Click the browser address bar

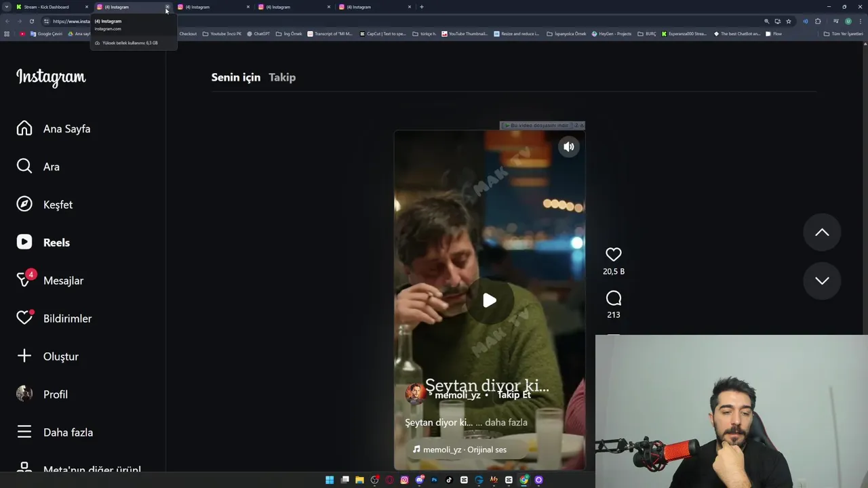407,21
